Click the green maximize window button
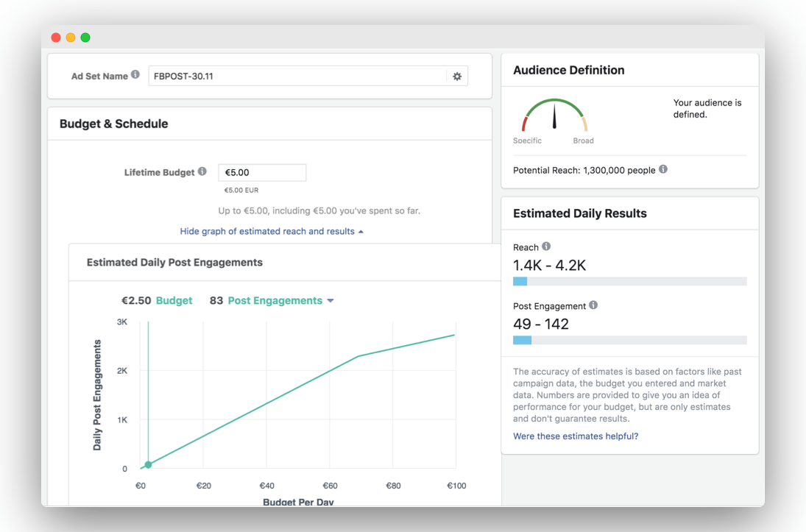This screenshot has width=806, height=532. point(85,38)
